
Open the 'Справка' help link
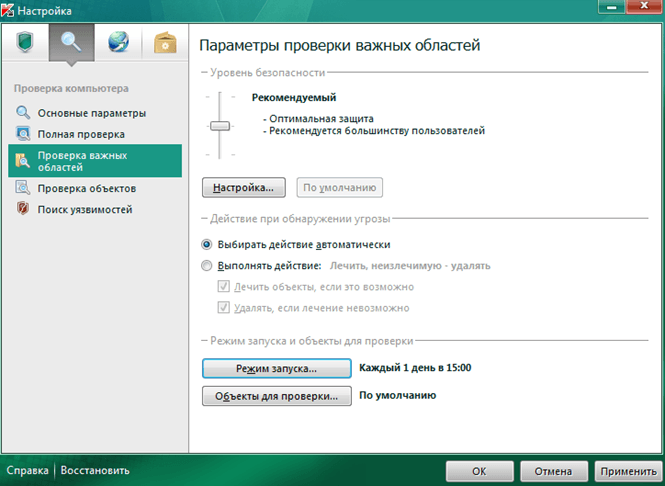[x=27, y=470]
